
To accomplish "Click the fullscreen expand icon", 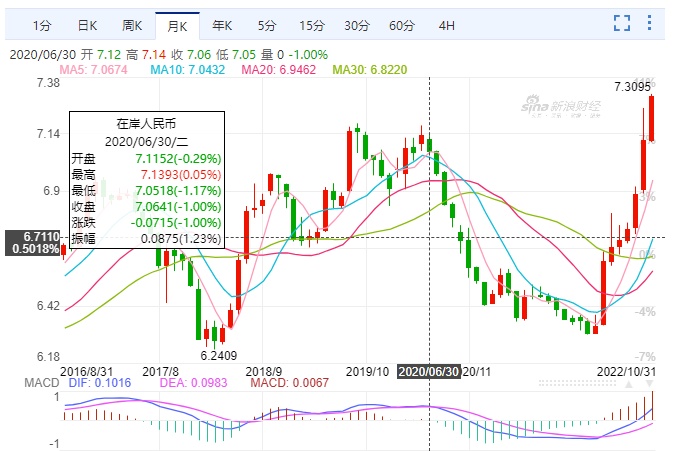I will (x=622, y=23).
